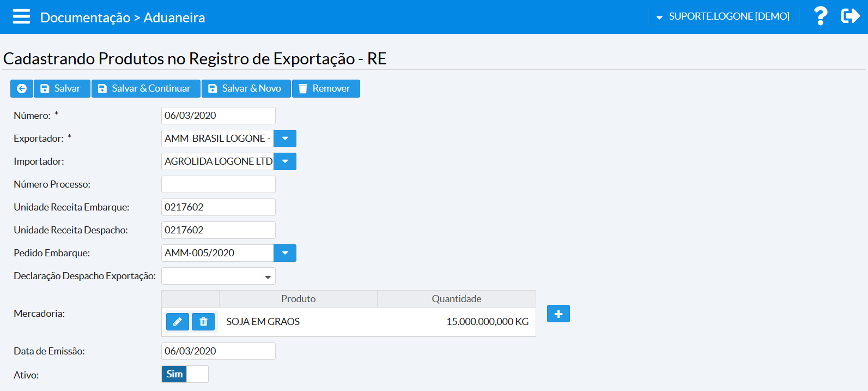Click the Unidade Receita Embarque field
This screenshot has width=868, height=391.
click(x=218, y=207)
